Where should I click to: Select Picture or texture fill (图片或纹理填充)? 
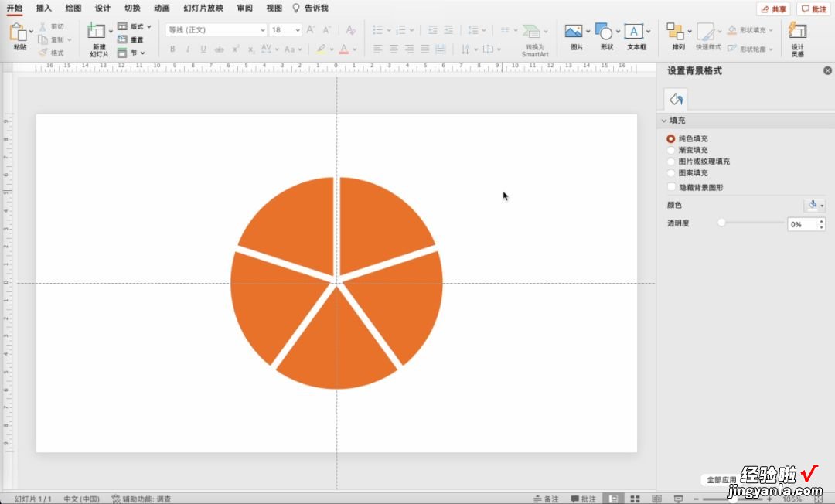click(670, 162)
